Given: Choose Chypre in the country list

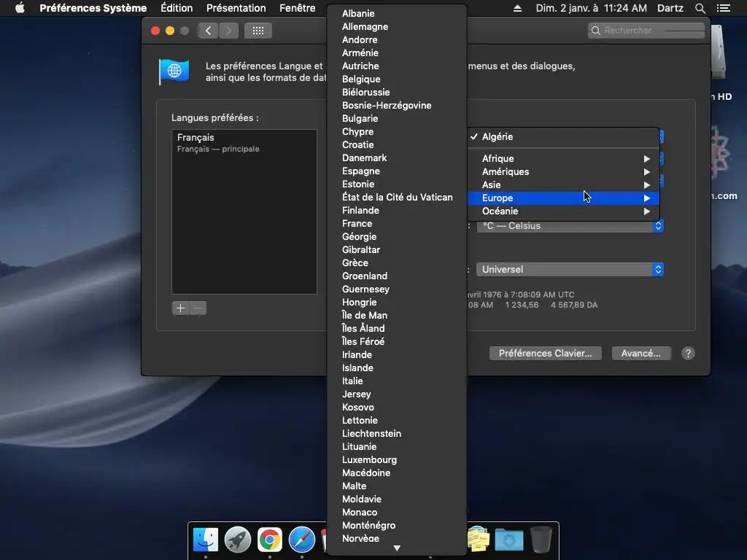Looking at the screenshot, I should 396,132.
